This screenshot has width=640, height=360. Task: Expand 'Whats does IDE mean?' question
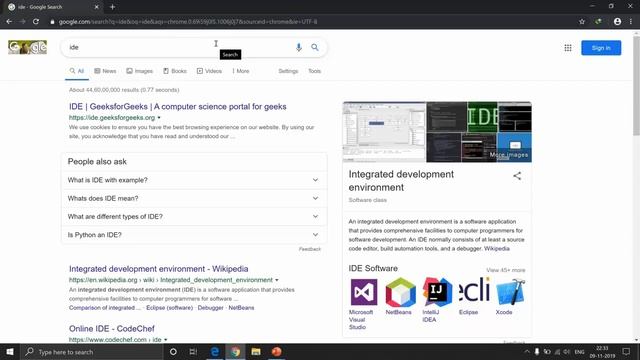(194, 198)
